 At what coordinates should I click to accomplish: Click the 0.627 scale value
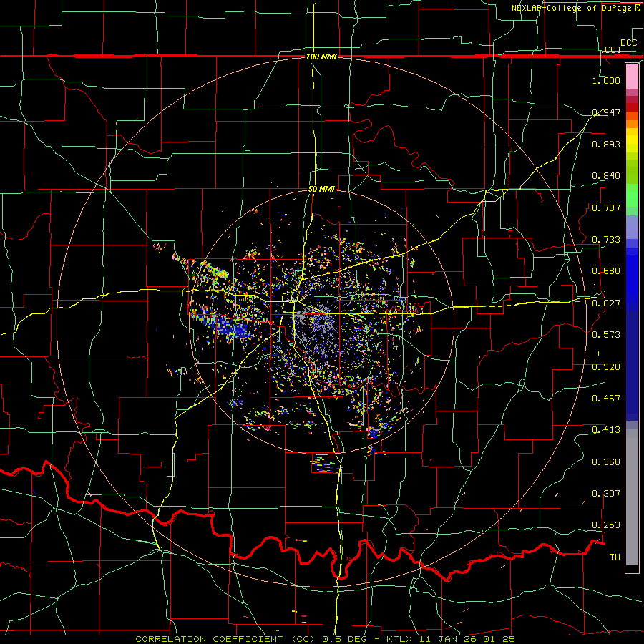pos(606,303)
